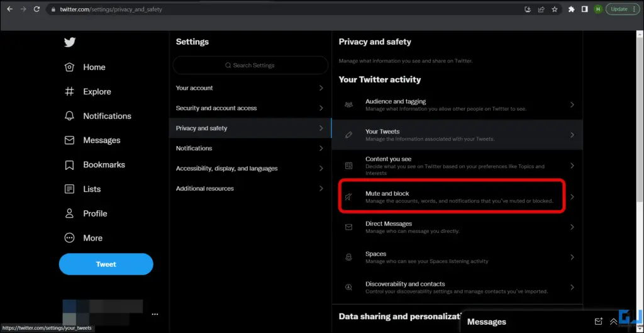Expand Notifications settings chevron
644x333 pixels.
coord(321,148)
